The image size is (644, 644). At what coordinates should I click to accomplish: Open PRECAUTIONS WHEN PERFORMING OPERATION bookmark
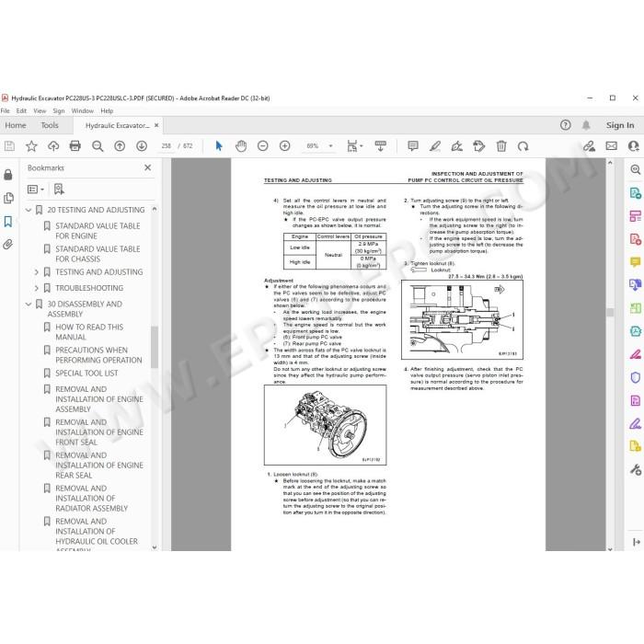click(x=98, y=355)
